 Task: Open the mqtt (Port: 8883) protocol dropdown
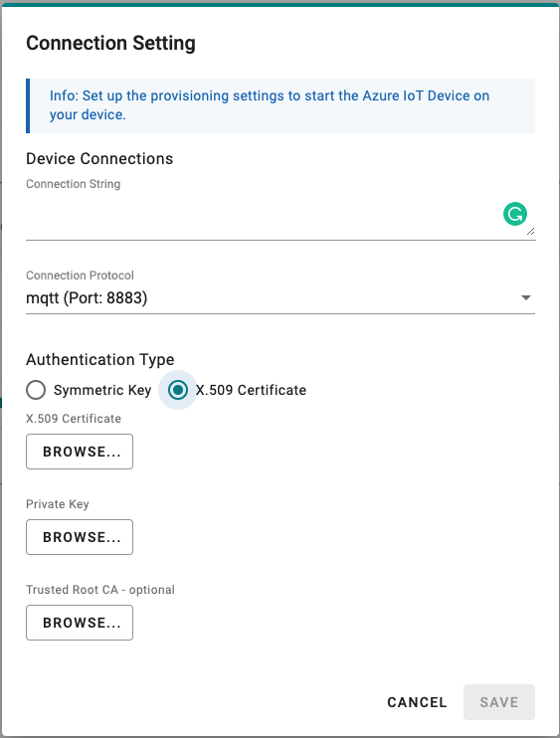pos(280,298)
